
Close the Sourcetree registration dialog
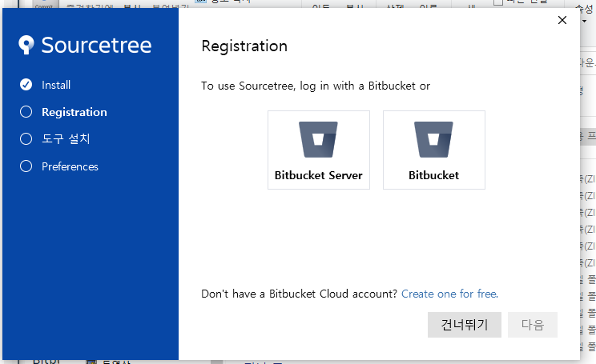(x=562, y=20)
